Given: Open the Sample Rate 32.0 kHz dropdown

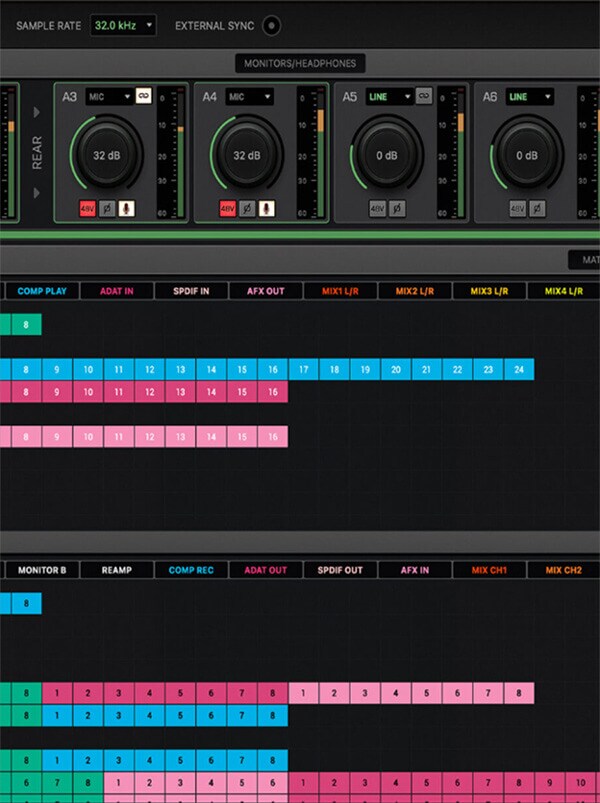Looking at the screenshot, I should [x=123, y=25].
